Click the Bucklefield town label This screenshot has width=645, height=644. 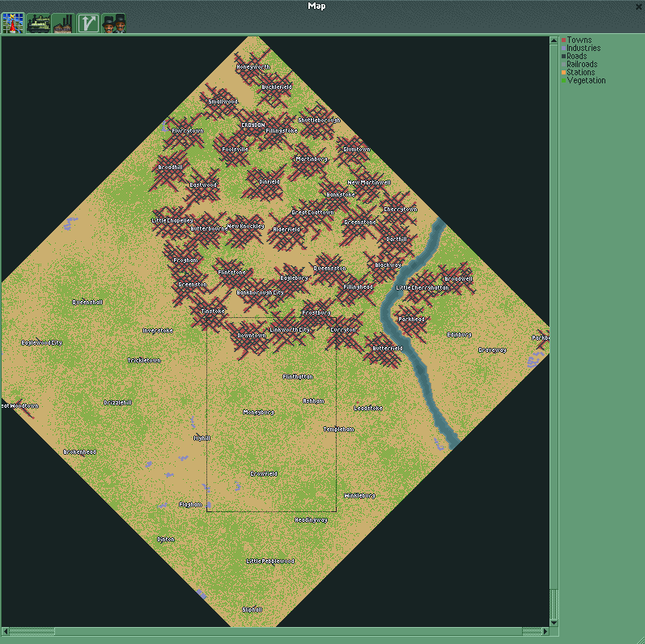tap(277, 87)
